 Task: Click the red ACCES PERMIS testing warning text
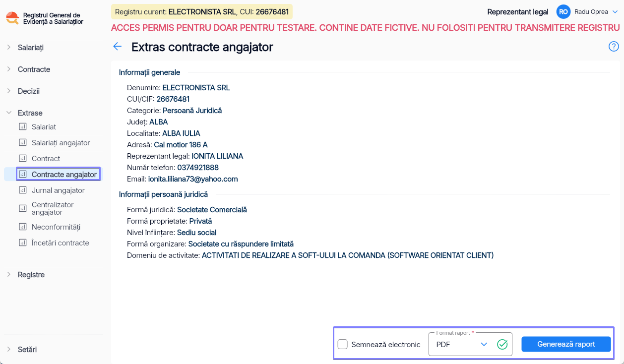tap(366, 28)
